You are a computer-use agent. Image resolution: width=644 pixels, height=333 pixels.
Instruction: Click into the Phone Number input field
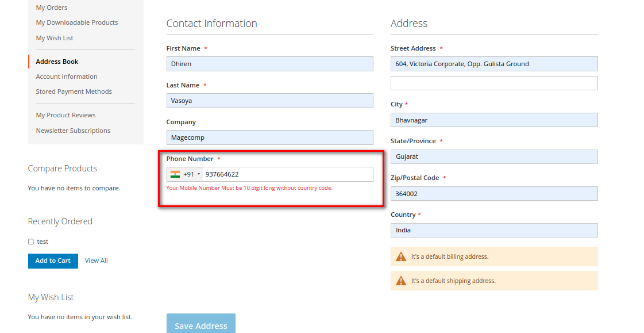(x=287, y=174)
